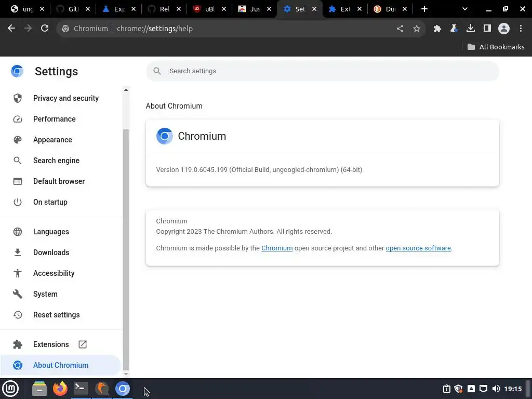Open the network tray icon

tap(484, 389)
